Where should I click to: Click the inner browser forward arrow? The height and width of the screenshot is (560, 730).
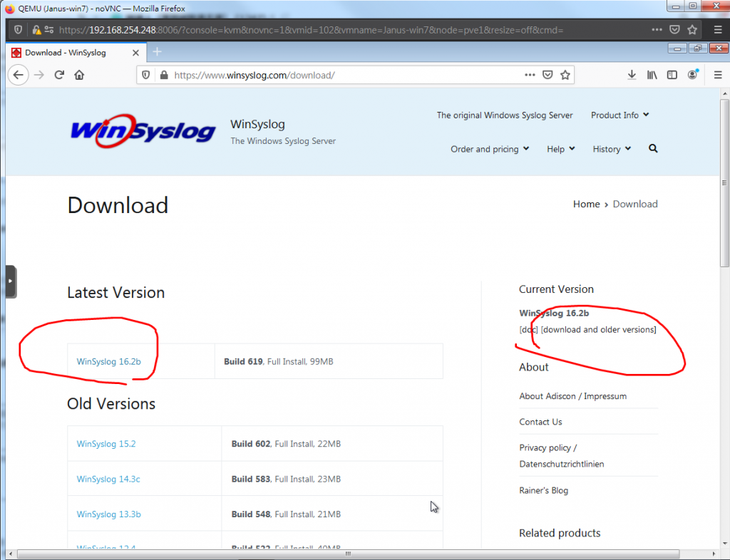click(x=39, y=75)
